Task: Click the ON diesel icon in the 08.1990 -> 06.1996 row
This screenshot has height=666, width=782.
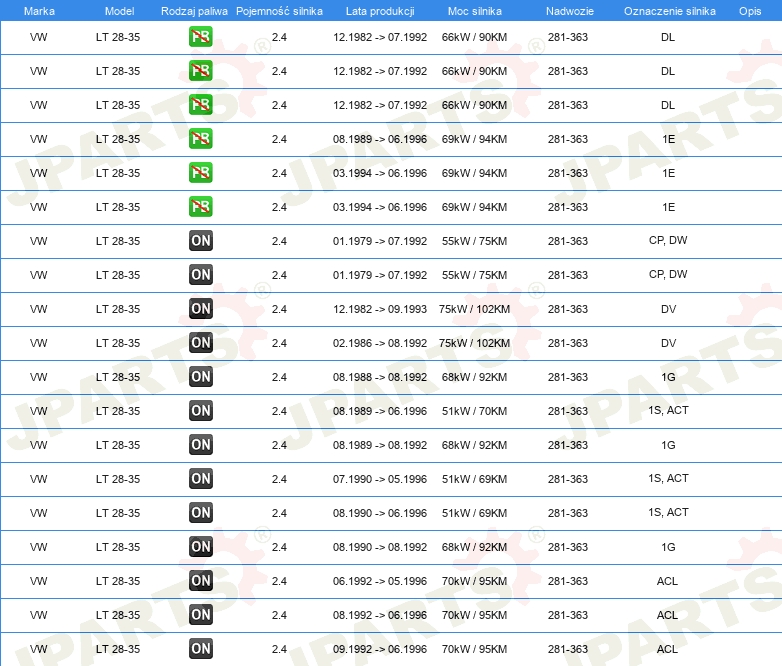Action: pyautogui.click(x=200, y=512)
